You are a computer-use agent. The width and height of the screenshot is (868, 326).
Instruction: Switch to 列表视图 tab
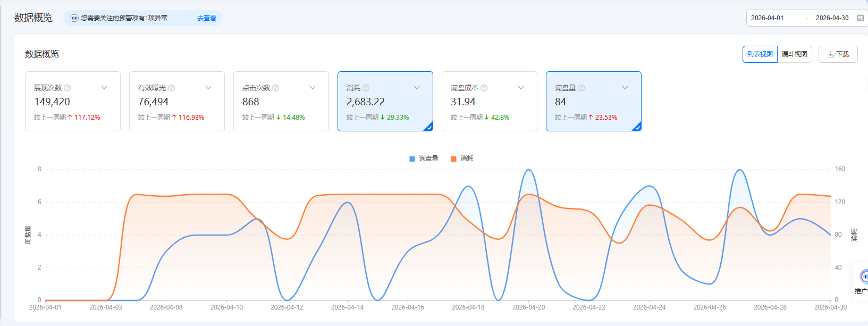tap(760, 54)
